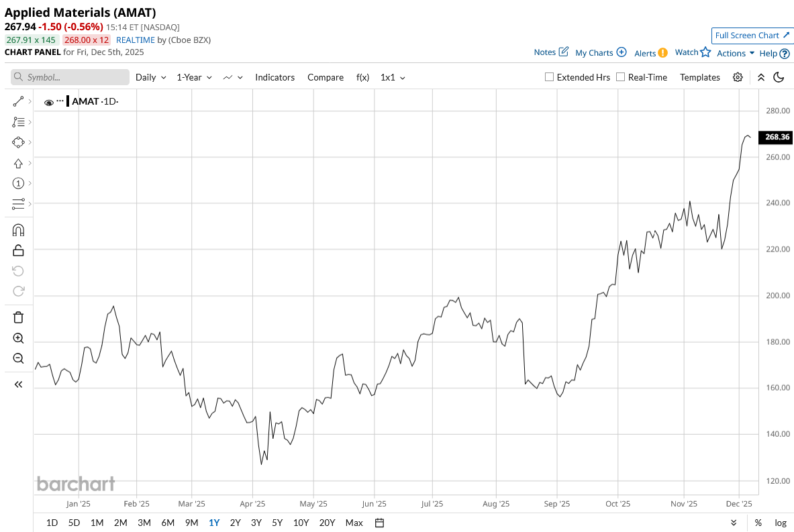The image size is (794, 532).
Task: Select the 6M range
Action: tap(168, 523)
